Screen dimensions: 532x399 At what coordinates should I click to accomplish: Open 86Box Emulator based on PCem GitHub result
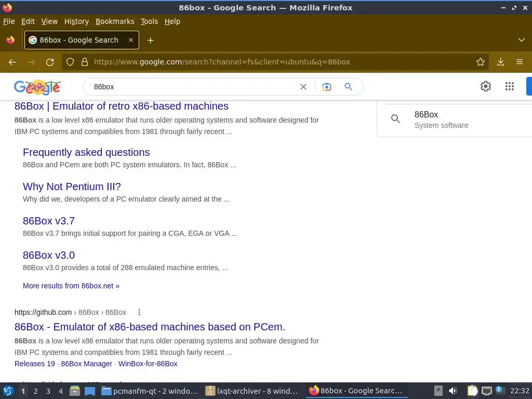tap(150, 327)
